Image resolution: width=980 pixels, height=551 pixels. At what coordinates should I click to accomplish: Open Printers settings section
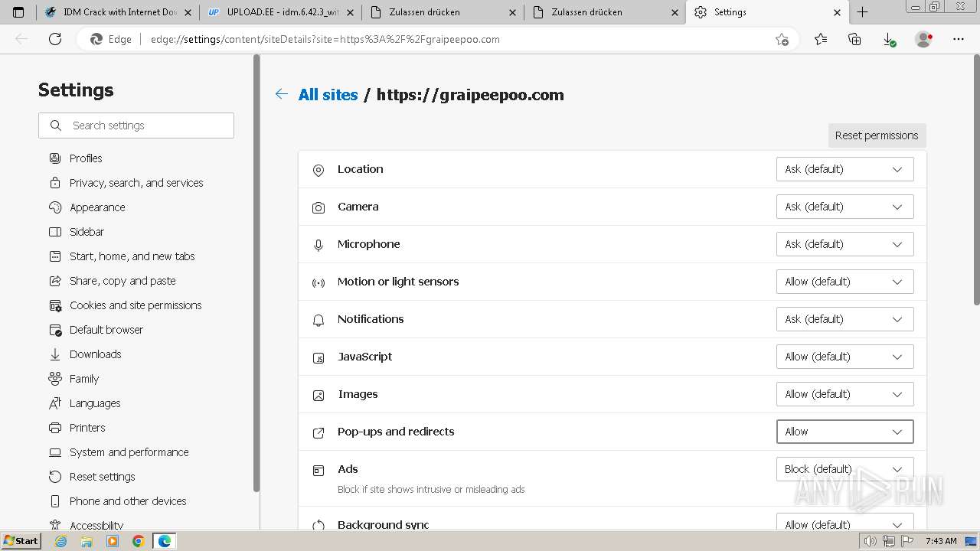(x=87, y=428)
